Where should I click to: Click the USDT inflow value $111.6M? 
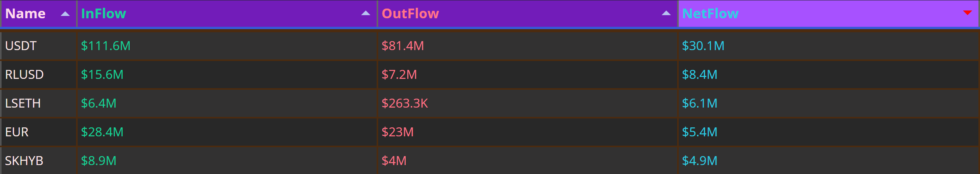tap(106, 46)
